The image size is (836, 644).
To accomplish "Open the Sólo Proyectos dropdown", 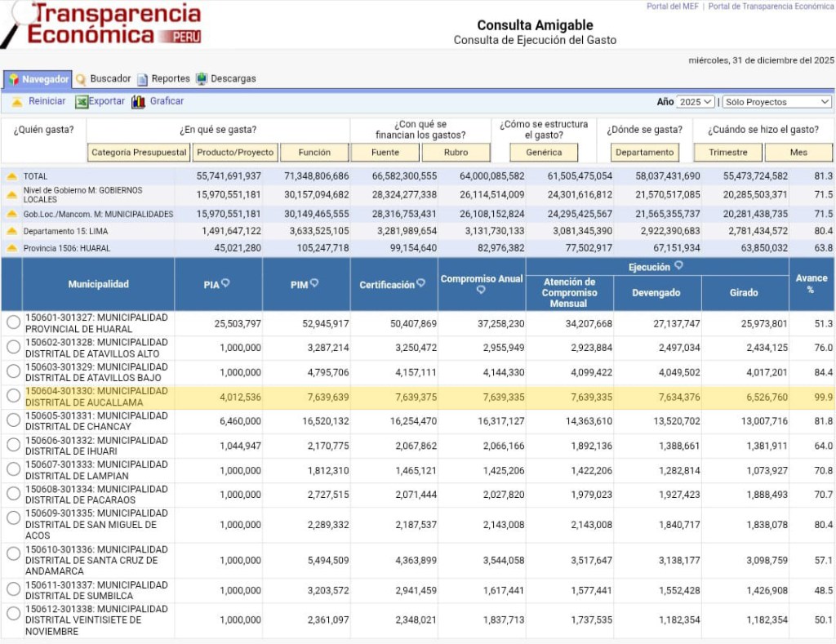I will click(776, 102).
